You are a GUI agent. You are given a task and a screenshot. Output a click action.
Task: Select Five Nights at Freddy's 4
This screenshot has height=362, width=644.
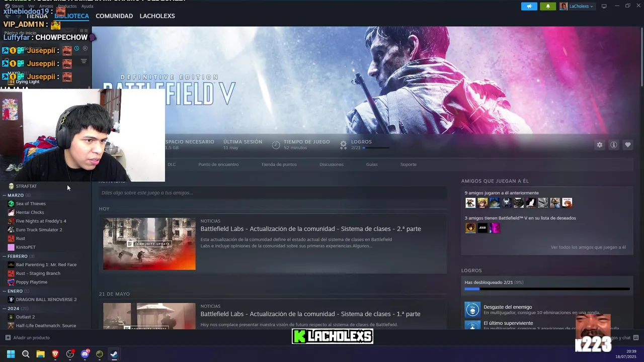(41, 221)
